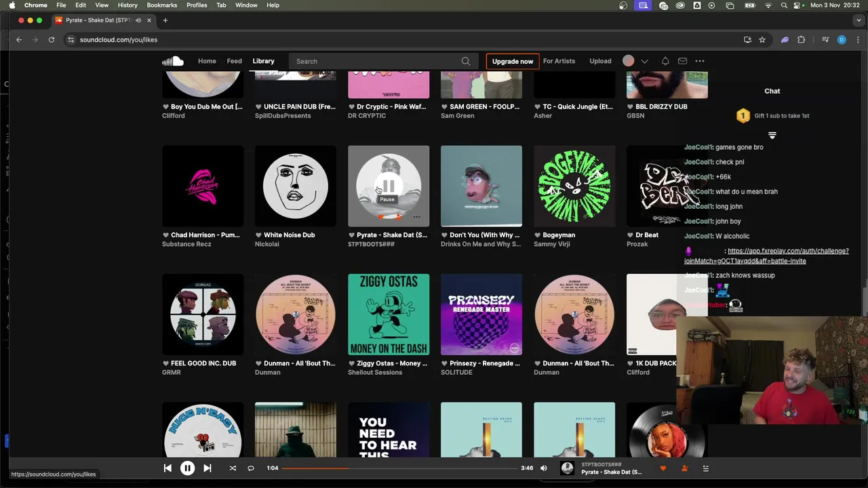Open Gorillaz FEEL GOOD INC. DUB artwork
The image size is (868, 488).
click(203, 314)
